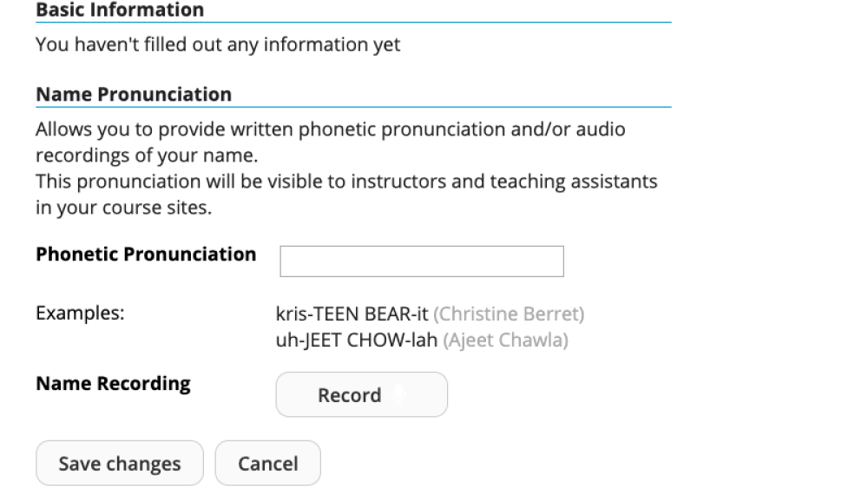Select the kris-TEEN BEAR-it example text

(352, 314)
